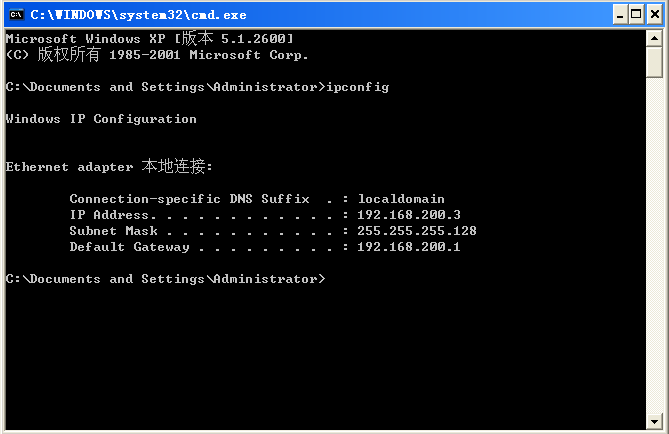
Task: Click the Microsoft Windows XP version line
Action: click(150, 38)
